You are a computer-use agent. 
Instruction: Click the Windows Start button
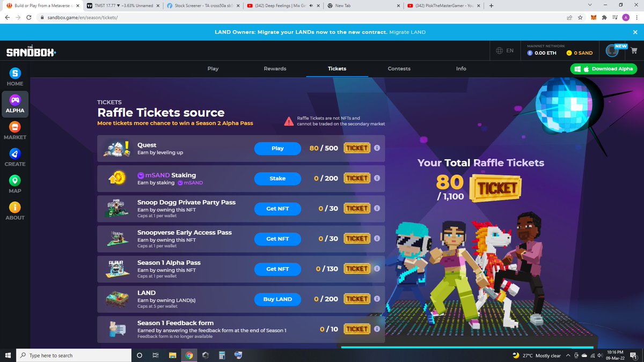[x=8, y=355]
